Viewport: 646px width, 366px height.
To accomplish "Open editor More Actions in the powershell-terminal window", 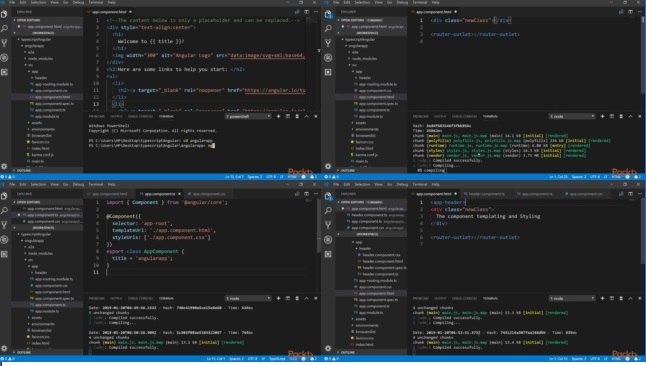I will coord(316,12).
